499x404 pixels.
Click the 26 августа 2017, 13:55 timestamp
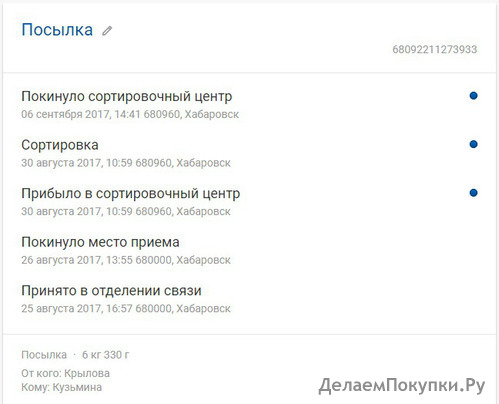(77, 260)
